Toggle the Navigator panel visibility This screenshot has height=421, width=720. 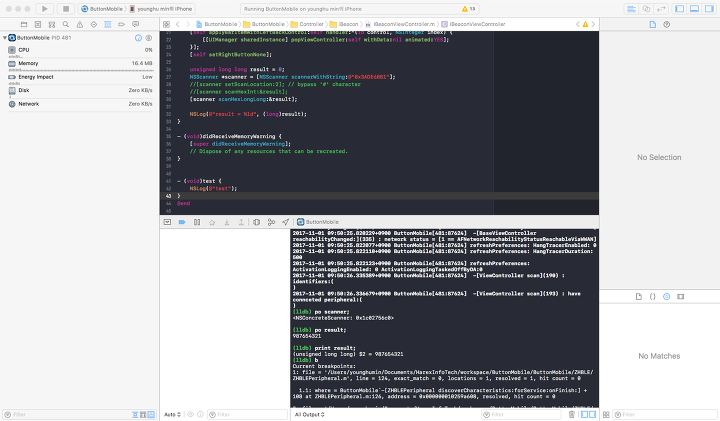point(680,9)
